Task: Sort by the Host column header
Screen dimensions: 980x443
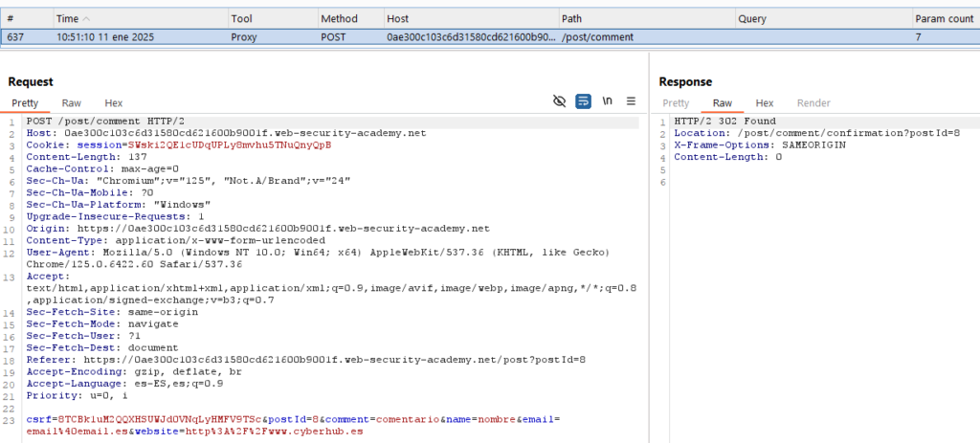Action: [470, 19]
